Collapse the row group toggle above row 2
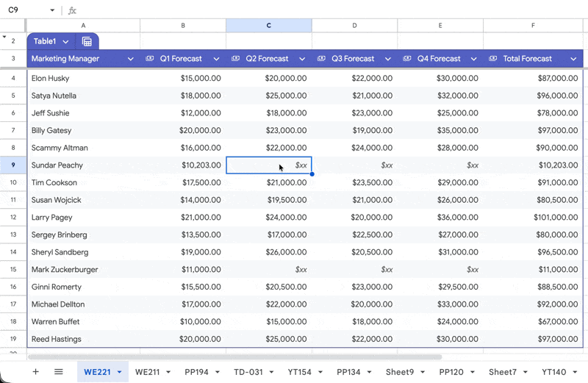The height and width of the screenshot is (383, 588). 4,37
